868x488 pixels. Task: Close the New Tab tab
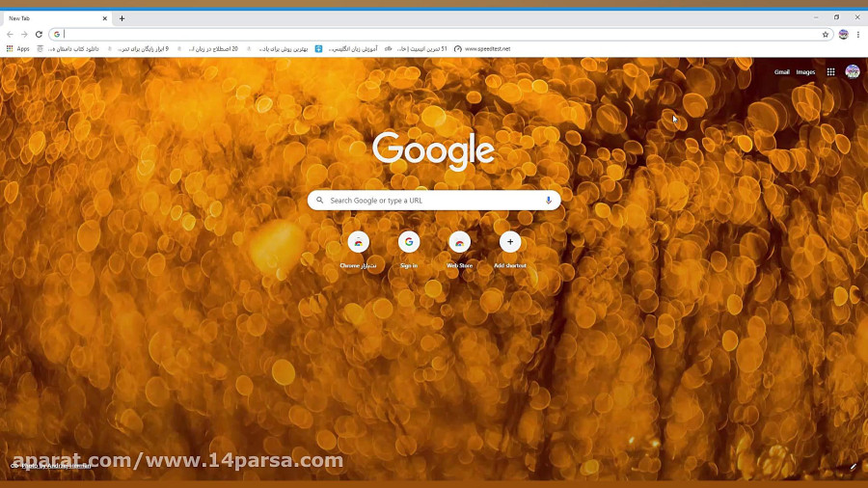pyautogui.click(x=104, y=18)
